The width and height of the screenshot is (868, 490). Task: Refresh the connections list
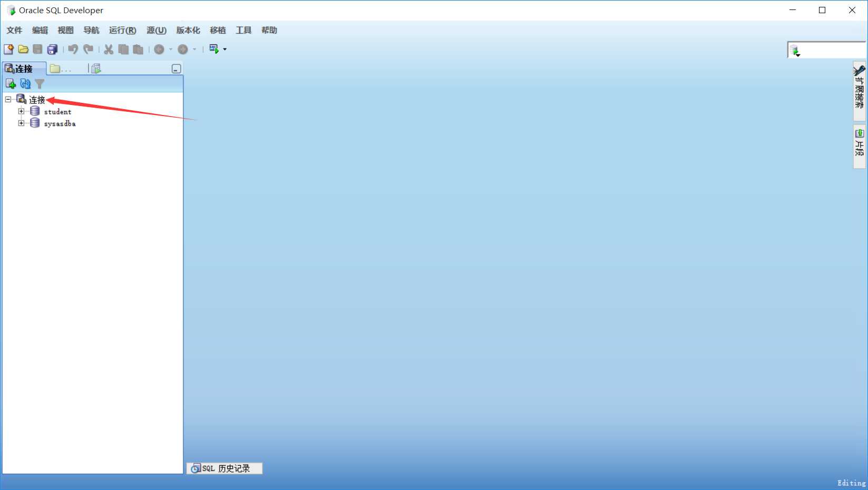point(25,83)
